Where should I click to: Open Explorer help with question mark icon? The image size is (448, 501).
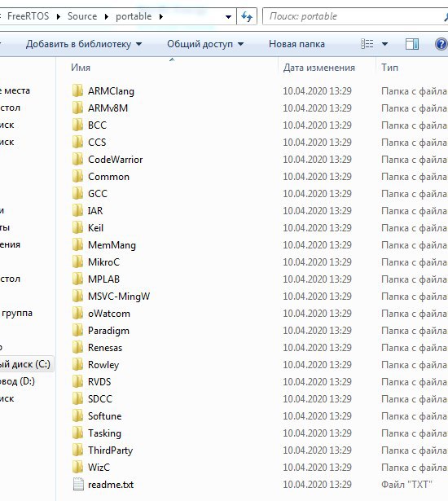441,44
